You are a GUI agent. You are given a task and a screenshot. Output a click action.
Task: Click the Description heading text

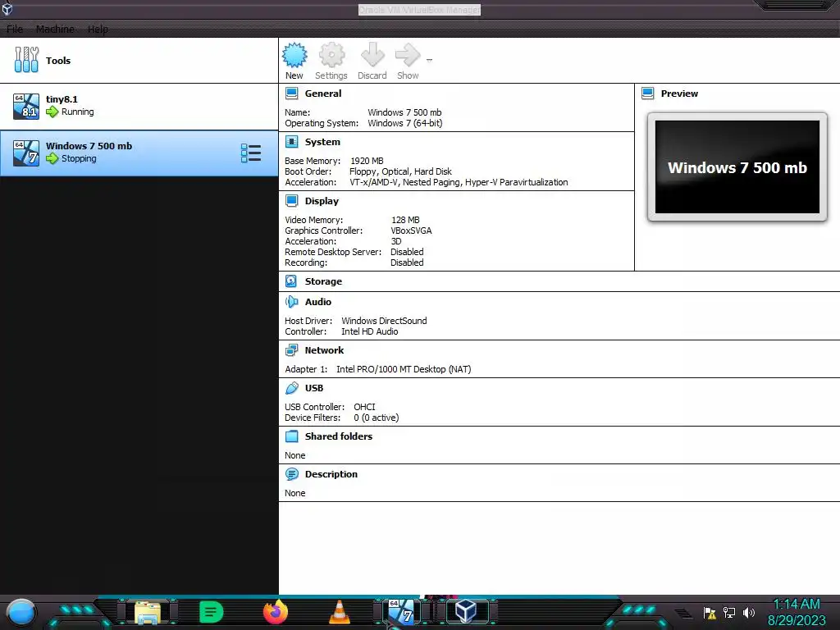pyautogui.click(x=331, y=474)
